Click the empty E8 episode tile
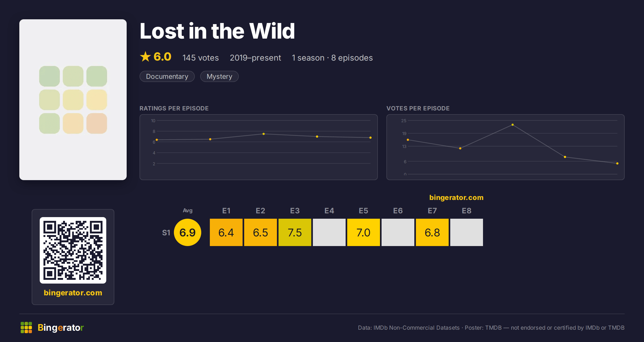The width and height of the screenshot is (644, 342). click(x=467, y=232)
